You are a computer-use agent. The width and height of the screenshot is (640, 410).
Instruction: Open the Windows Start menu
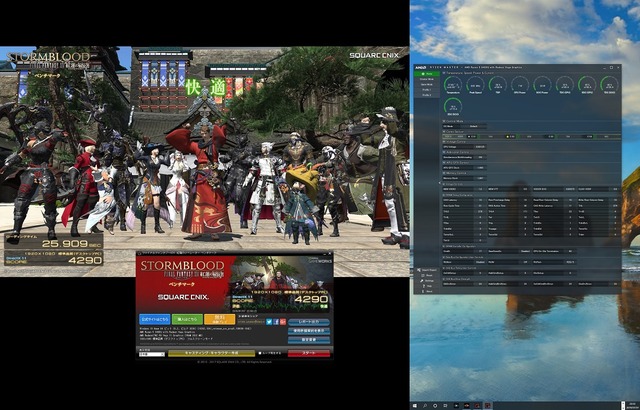[415, 406]
